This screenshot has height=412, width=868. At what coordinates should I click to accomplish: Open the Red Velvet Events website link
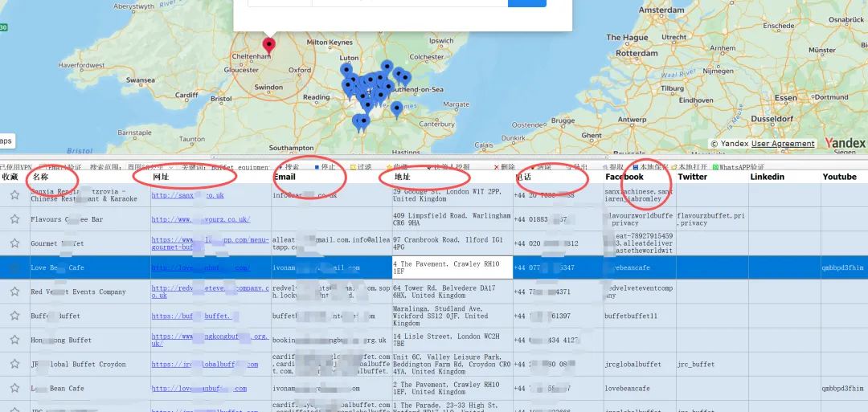point(211,292)
